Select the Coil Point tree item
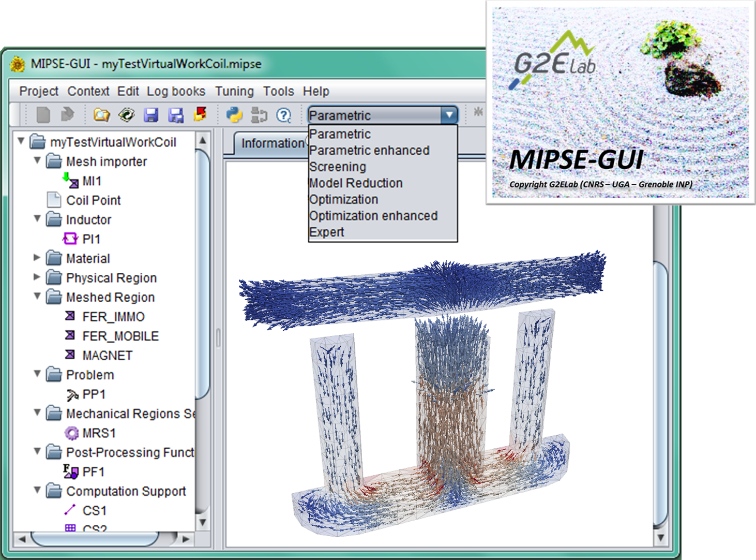The width and height of the screenshot is (756, 560). coord(93,200)
